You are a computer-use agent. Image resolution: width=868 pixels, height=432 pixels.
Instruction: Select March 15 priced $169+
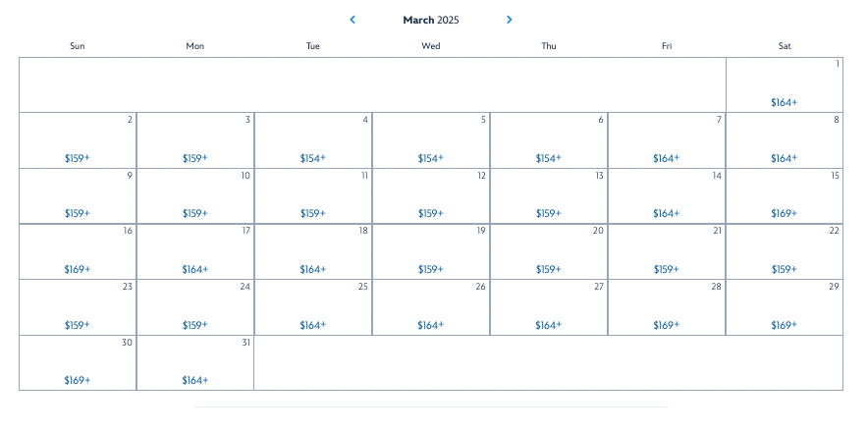785,196
